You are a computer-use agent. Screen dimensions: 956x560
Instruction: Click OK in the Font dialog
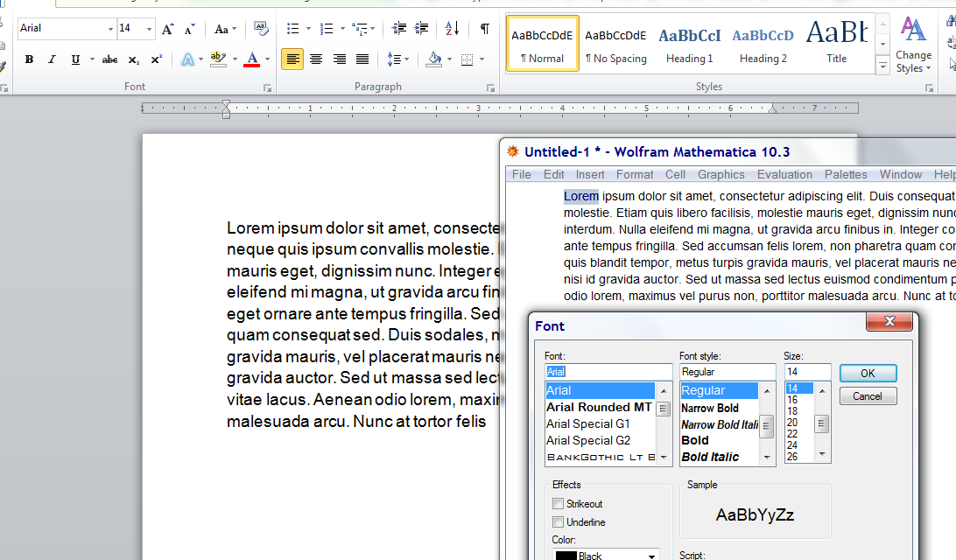point(868,373)
